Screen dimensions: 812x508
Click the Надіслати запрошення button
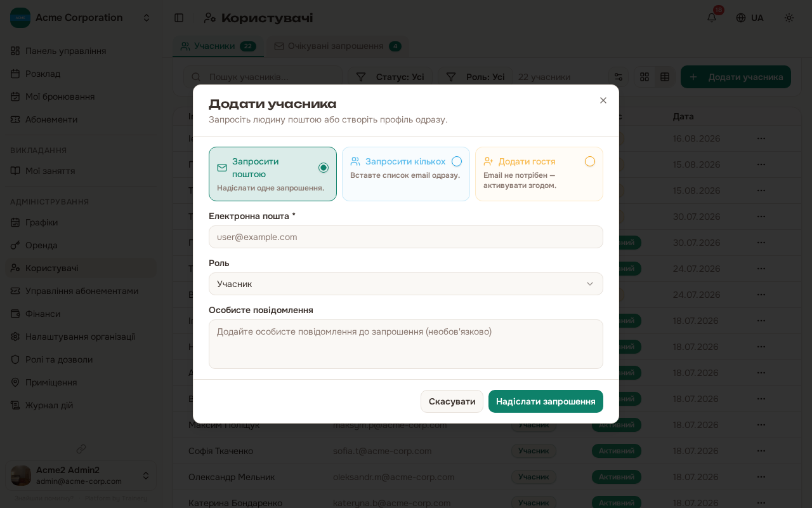pyautogui.click(x=546, y=401)
